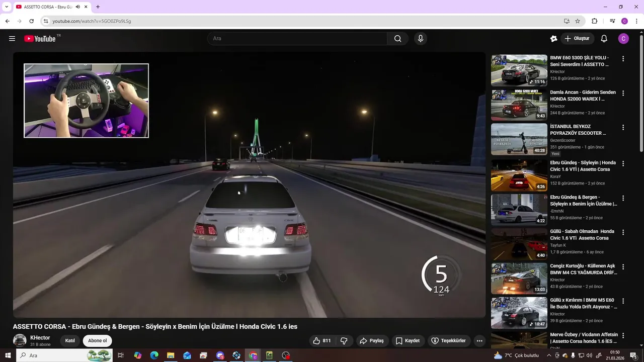Open the volume control in system tray
Viewport: 644px width, 362px height.
589,355
